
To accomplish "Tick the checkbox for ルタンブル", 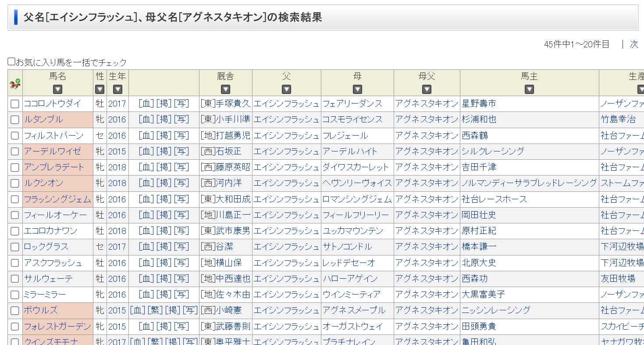I will pos(15,120).
